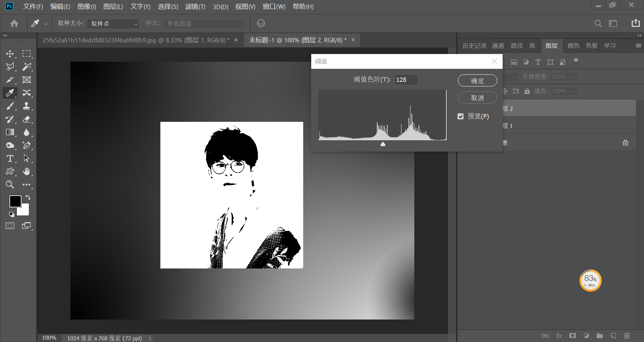Swap foreground and background colors
The width and height of the screenshot is (644, 342).
point(28,197)
